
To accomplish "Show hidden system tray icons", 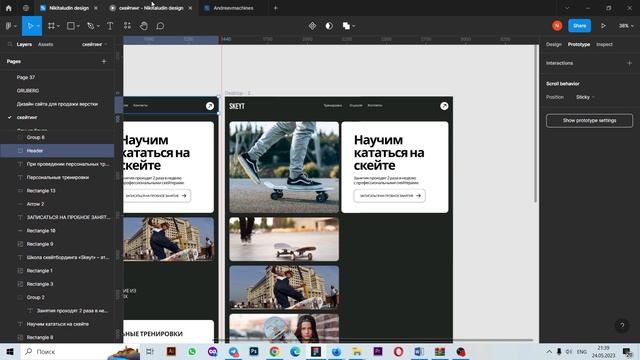I will tap(549, 351).
